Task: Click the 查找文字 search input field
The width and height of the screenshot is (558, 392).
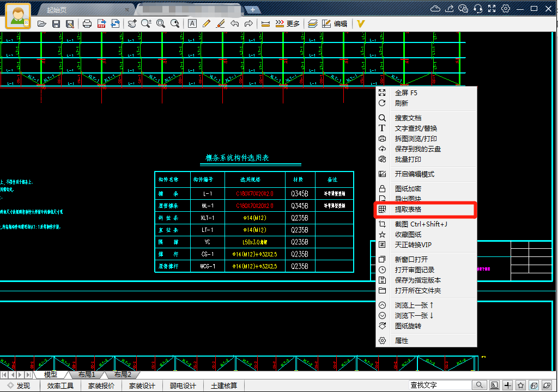Action: click(439, 385)
